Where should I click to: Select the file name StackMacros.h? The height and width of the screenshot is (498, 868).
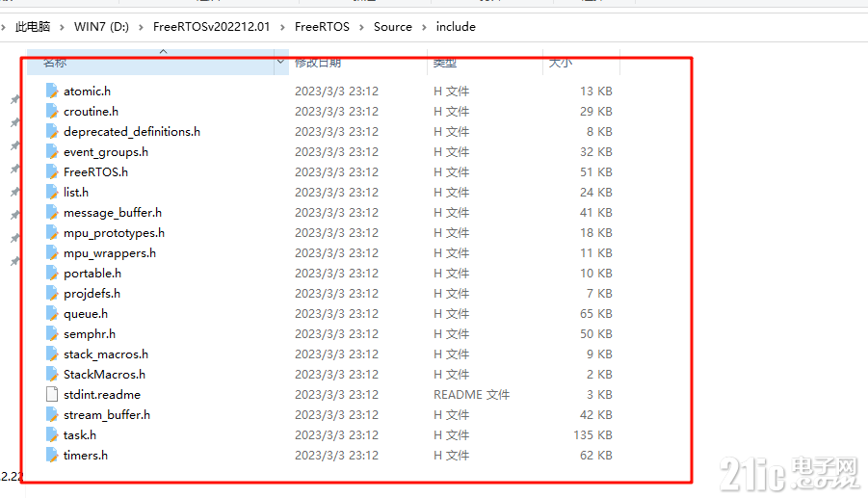105,374
